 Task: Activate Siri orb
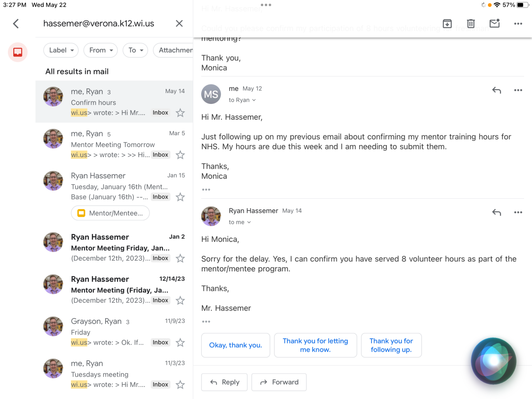coord(493,361)
